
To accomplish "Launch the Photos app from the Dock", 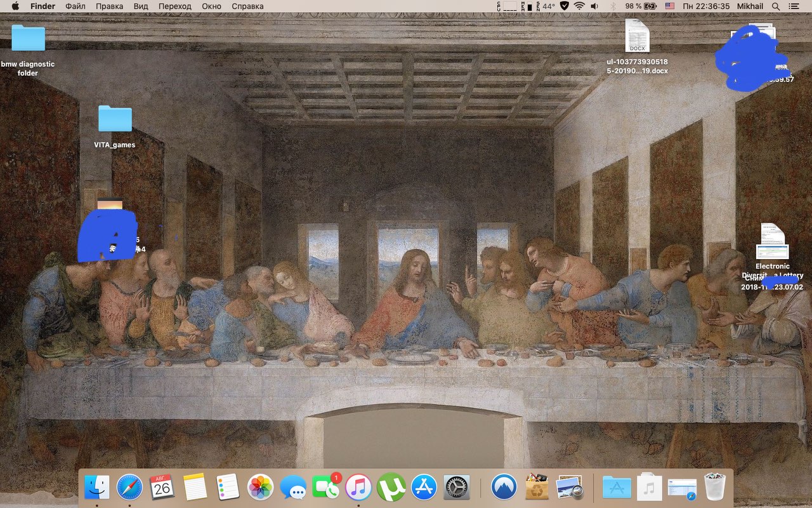I will tap(260, 487).
